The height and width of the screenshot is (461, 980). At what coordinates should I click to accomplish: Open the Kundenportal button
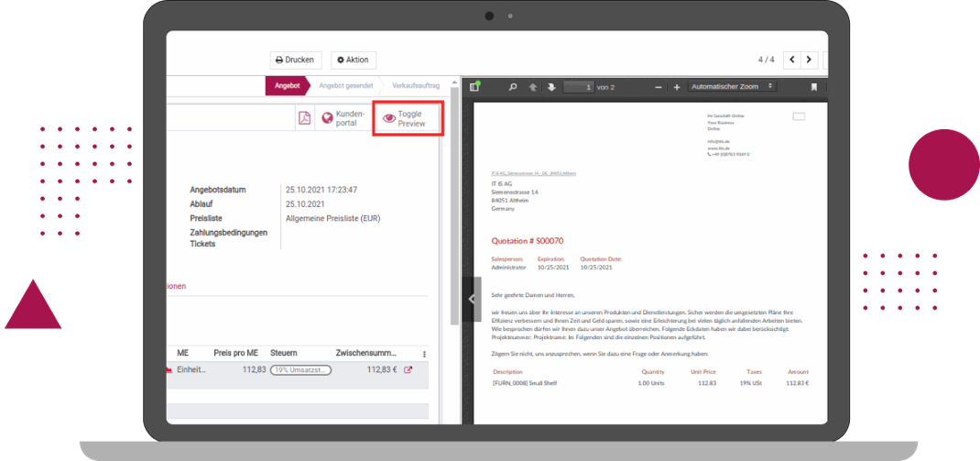pyautogui.click(x=343, y=118)
